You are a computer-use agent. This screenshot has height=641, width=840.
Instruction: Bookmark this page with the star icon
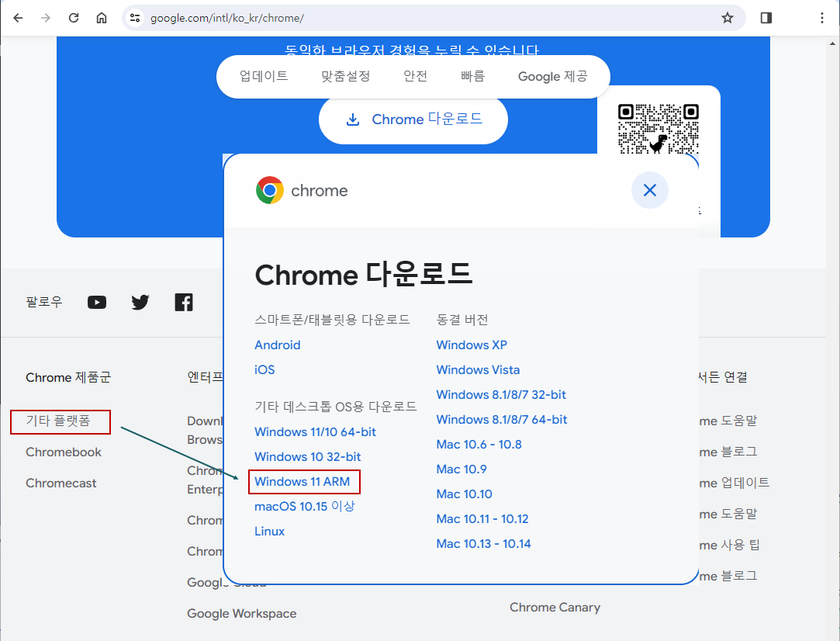727,18
